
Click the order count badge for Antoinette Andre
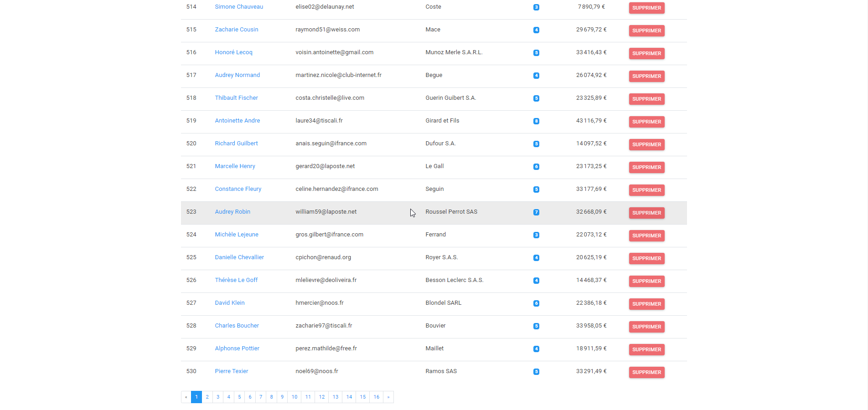[536, 121]
